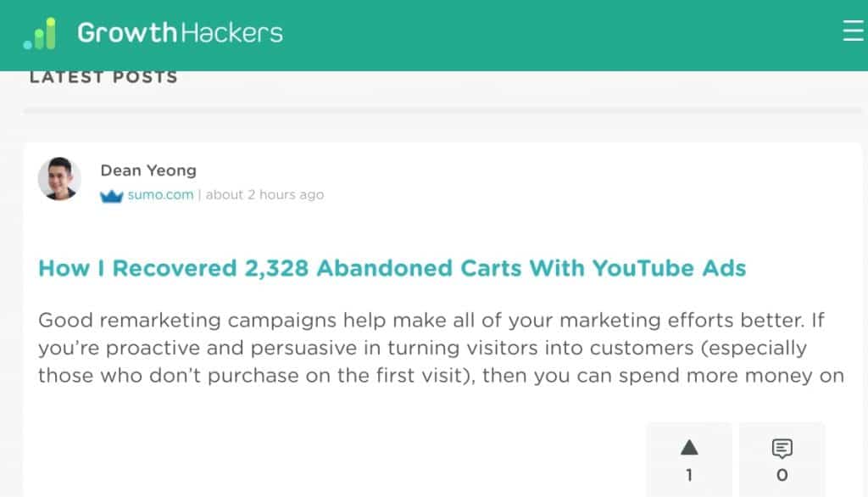
Task: Open Dean Yeong's author name link
Action: coord(148,170)
